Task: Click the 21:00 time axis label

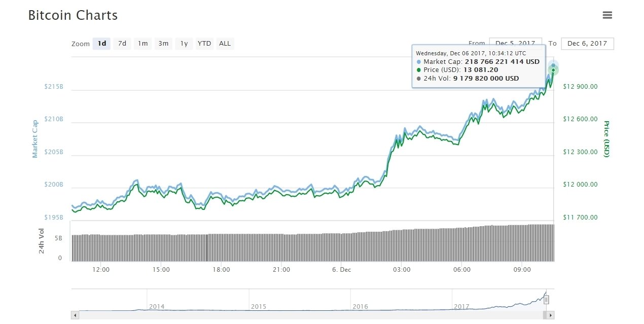Action: click(x=281, y=270)
